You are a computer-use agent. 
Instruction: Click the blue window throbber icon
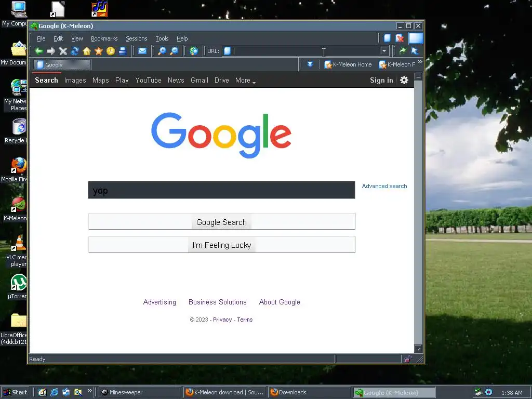tap(416, 38)
